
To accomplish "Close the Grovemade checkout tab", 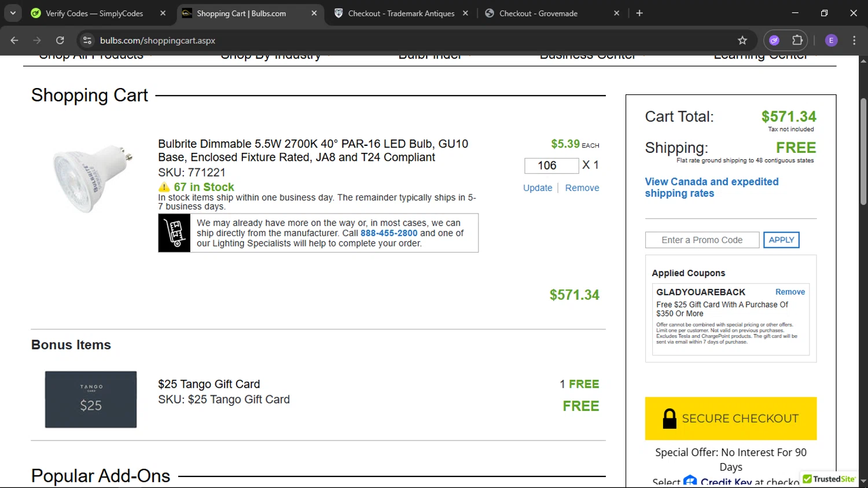I will click(616, 13).
